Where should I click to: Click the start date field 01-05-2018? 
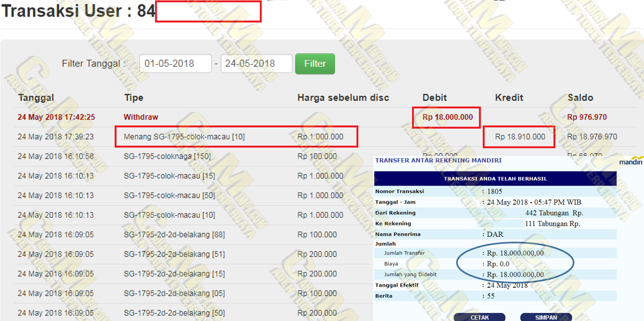[x=175, y=64]
